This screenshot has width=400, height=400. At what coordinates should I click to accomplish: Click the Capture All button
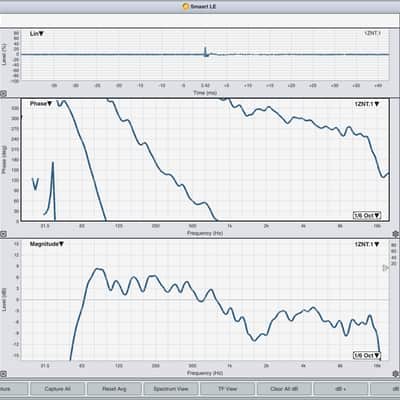click(x=57, y=389)
